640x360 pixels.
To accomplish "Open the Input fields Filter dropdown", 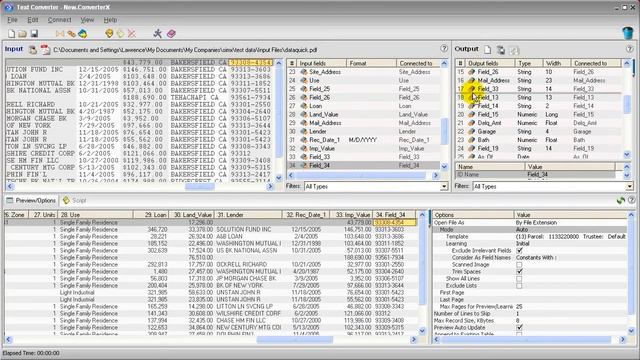I will 444,187.
